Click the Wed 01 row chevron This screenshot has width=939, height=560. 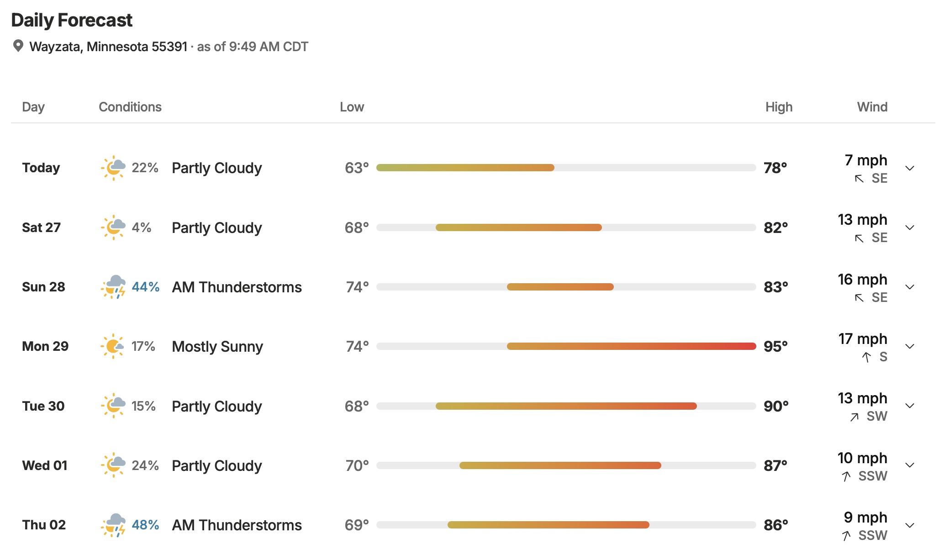click(x=910, y=465)
